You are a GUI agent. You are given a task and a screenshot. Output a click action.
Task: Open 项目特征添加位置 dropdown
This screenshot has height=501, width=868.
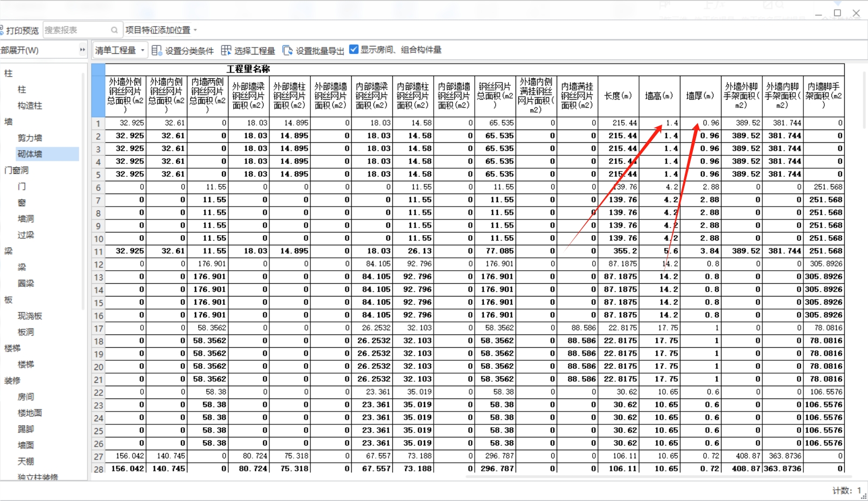[161, 30]
